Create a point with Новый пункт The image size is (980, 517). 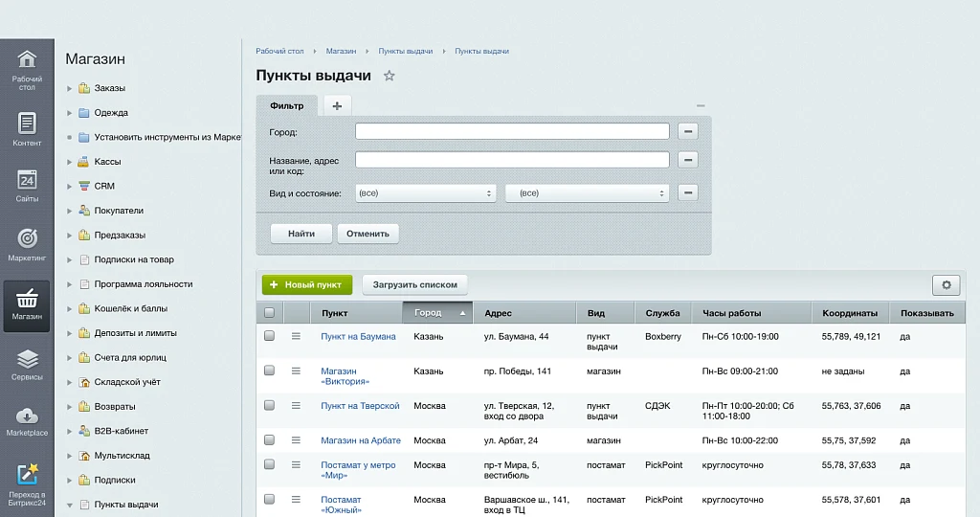pos(307,284)
